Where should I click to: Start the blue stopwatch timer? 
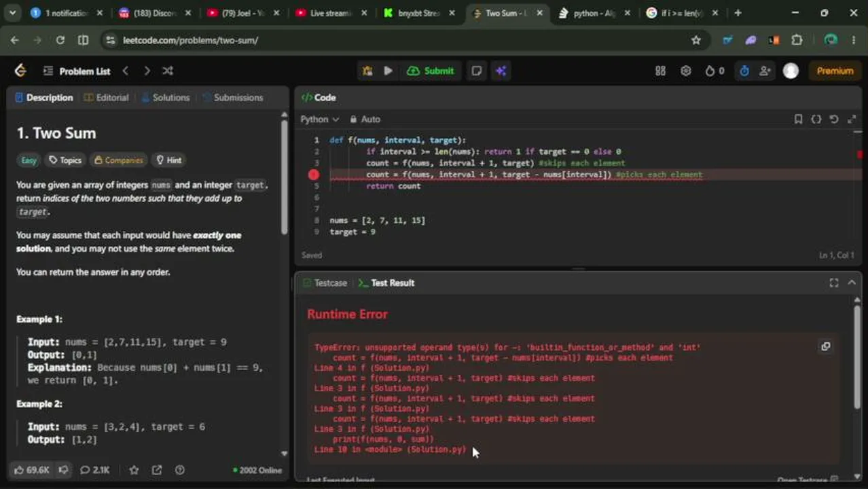[x=744, y=71]
